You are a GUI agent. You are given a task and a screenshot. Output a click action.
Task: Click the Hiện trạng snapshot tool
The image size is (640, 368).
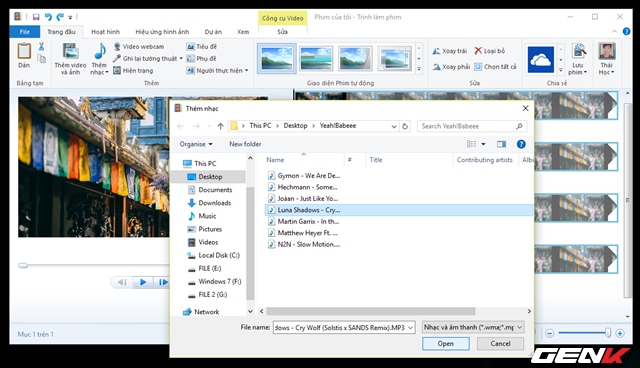tap(133, 71)
